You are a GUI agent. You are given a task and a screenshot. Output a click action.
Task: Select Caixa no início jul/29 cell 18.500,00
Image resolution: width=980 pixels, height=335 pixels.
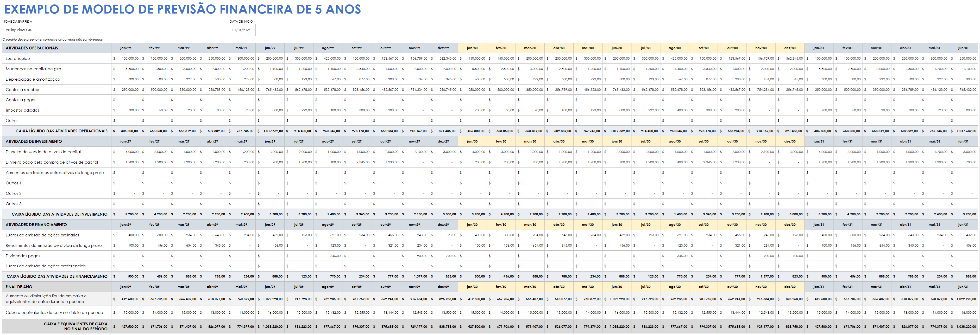[x=299, y=313]
